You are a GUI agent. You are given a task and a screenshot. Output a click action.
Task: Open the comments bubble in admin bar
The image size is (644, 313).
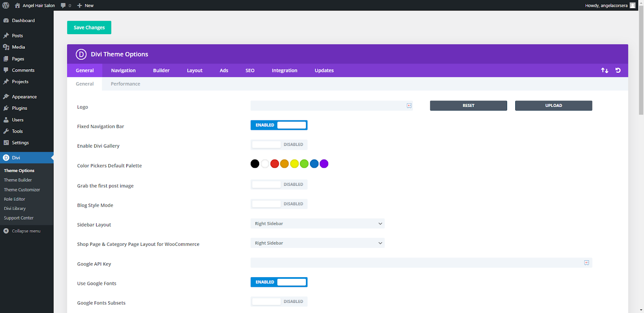pos(63,6)
